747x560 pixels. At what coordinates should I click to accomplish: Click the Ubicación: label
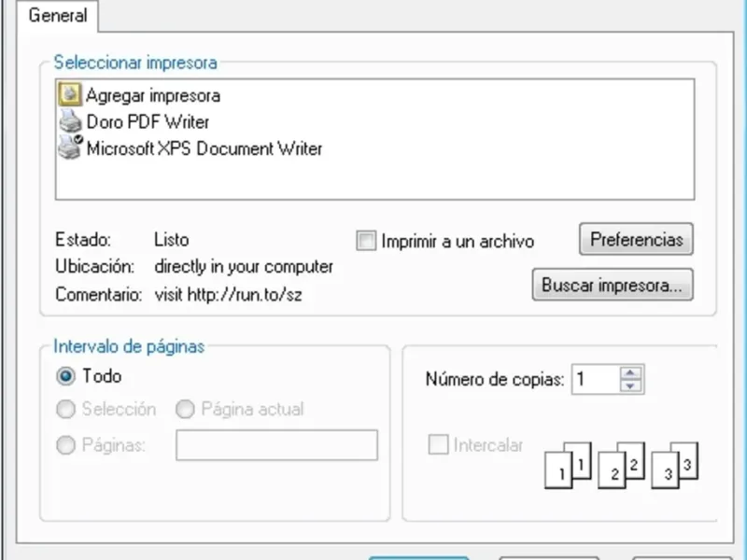[x=95, y=267]
